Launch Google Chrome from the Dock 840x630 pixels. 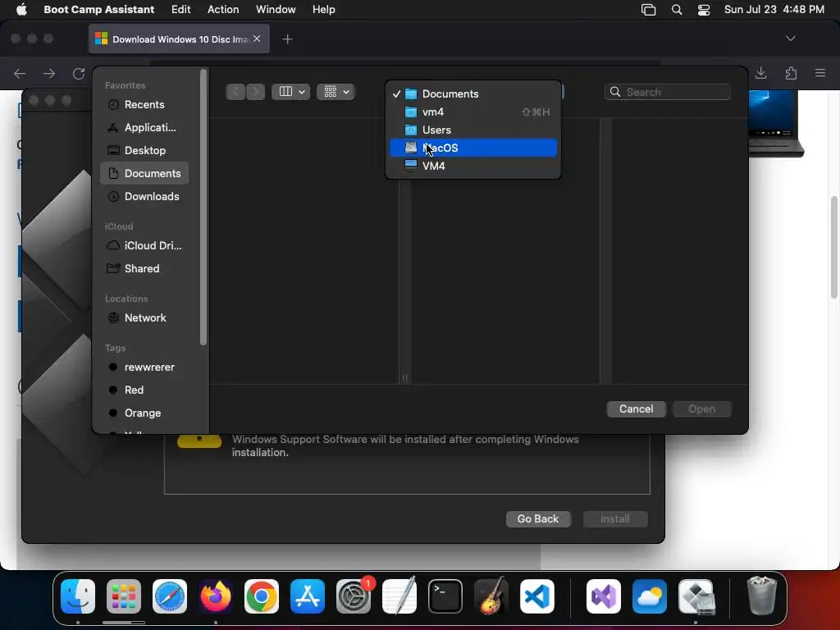[262, 596]
